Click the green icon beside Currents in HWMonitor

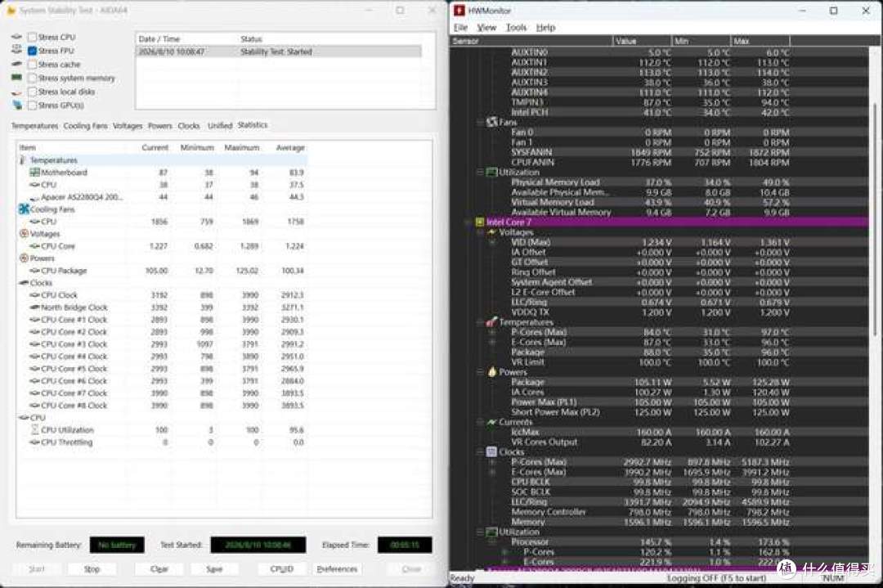[x=491, y=422]
